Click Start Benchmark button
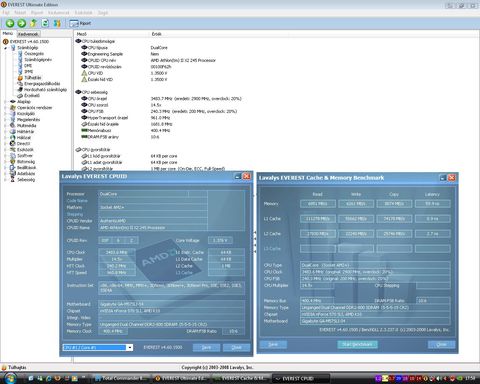This screenshot has height=384, width=480. pyautogui.click(x=357, y=344)
